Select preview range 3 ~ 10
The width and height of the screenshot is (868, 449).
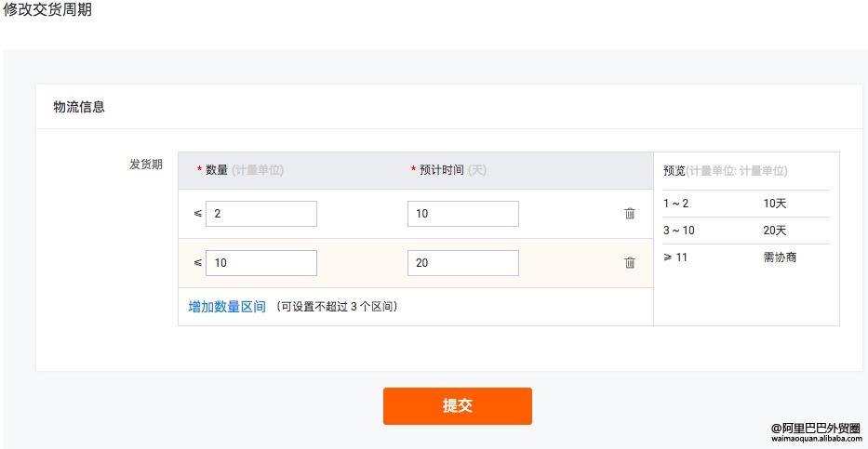tap(679, 231)
